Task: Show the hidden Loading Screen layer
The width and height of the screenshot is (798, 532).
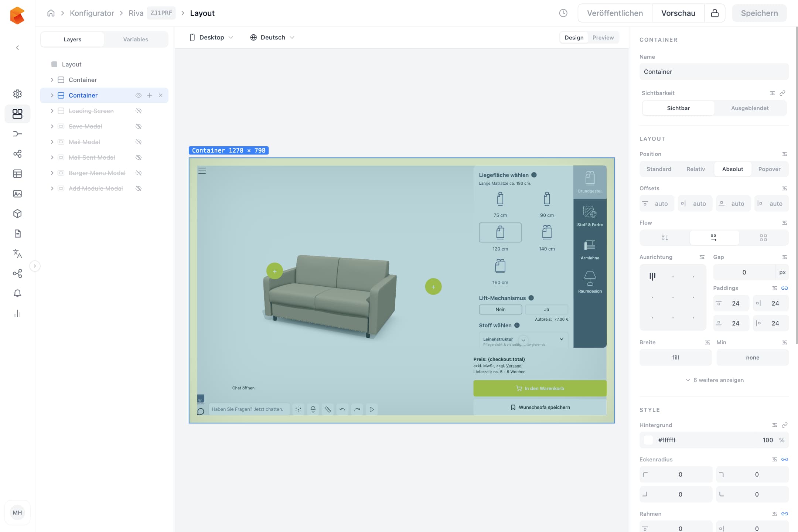Action: pyautogui.click(x=139, y=111)
